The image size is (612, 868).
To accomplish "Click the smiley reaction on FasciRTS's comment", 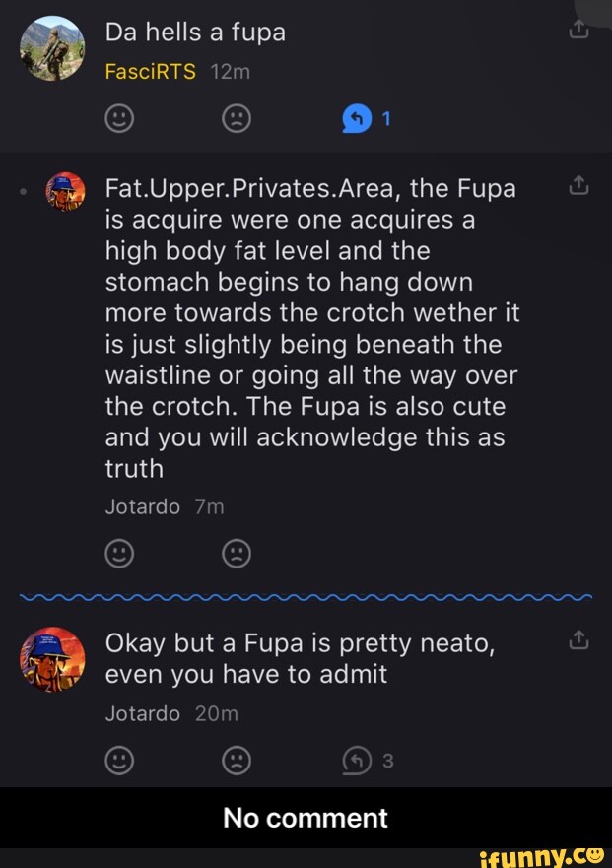I will tap(118, 118).
